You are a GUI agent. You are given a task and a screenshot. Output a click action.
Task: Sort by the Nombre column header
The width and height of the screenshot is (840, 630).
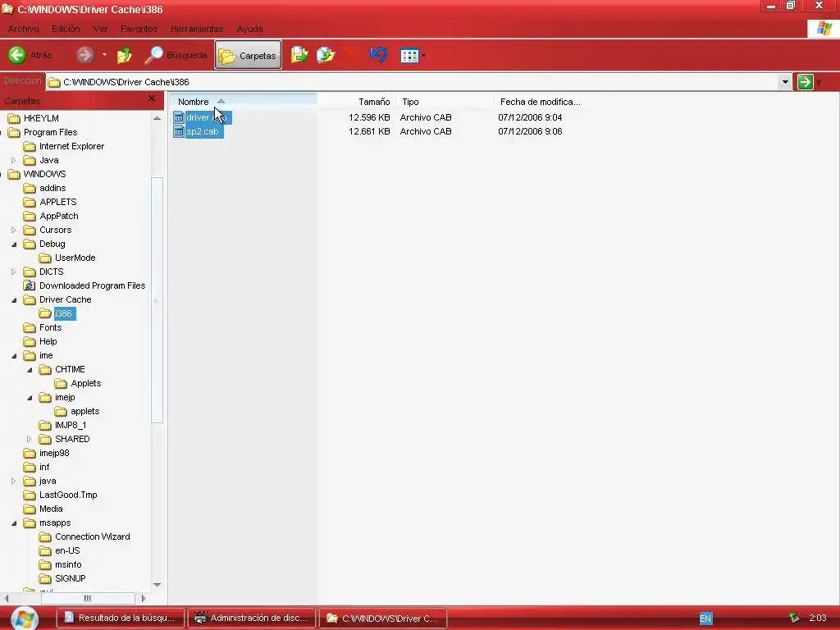[x=243, y=101]
